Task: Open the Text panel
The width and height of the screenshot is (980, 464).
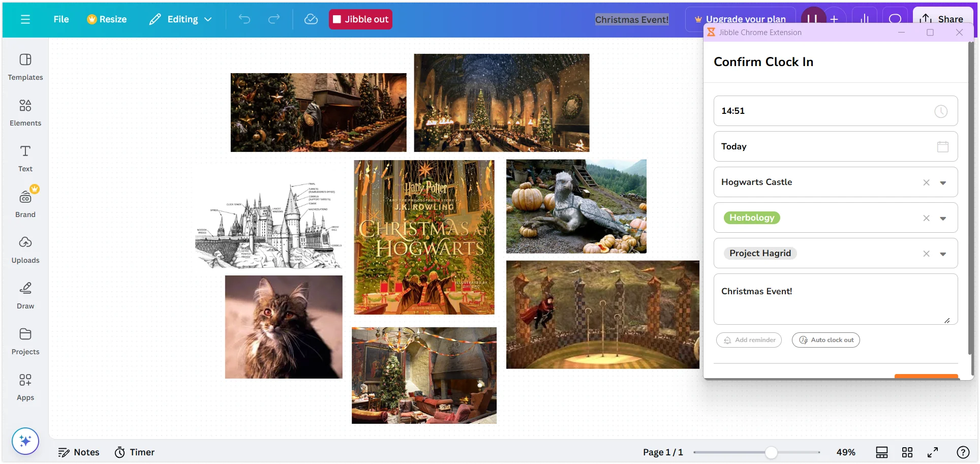Action: coord(25,158)
